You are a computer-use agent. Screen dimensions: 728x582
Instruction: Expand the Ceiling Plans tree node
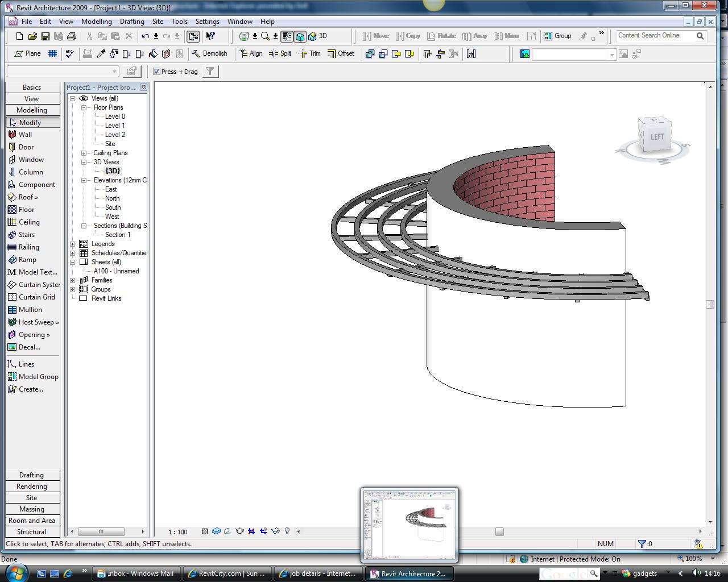click(x=84, y=153)
